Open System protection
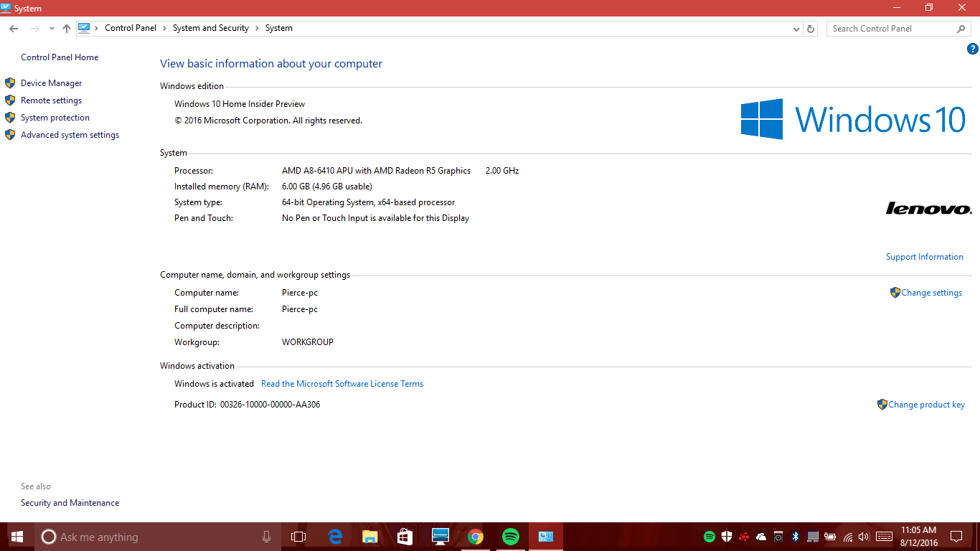Viewport: 980px width, 551px height. pyautogui.click(x=55, y=118)
